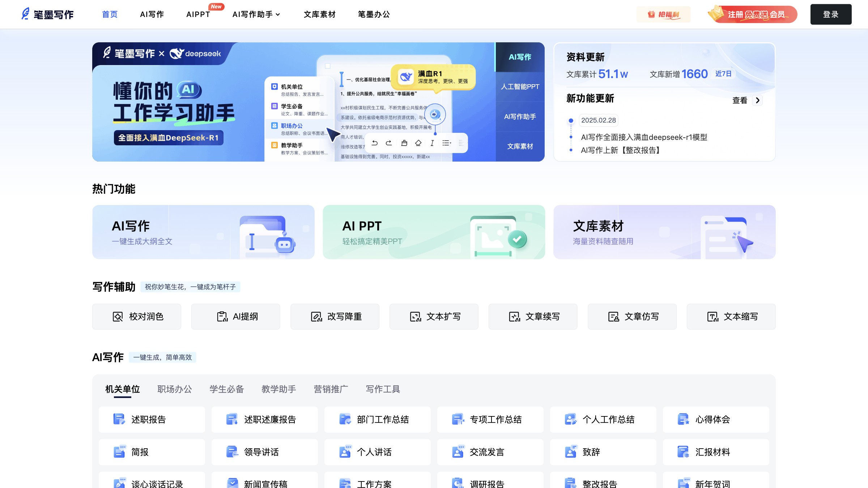Screen dimensions: 868x488
Task: Select the 文本缩写 summarization tool
Action: [x=731, y=317]
